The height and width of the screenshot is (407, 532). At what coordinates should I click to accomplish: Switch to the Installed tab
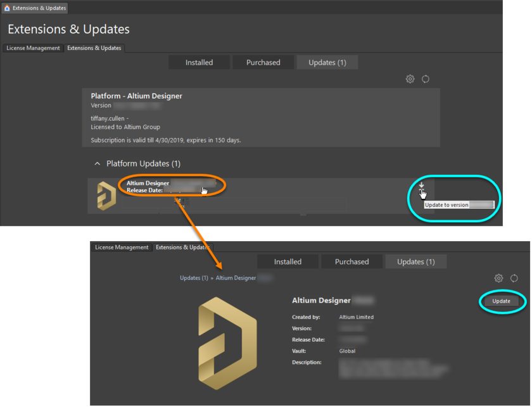pos(199,62)
